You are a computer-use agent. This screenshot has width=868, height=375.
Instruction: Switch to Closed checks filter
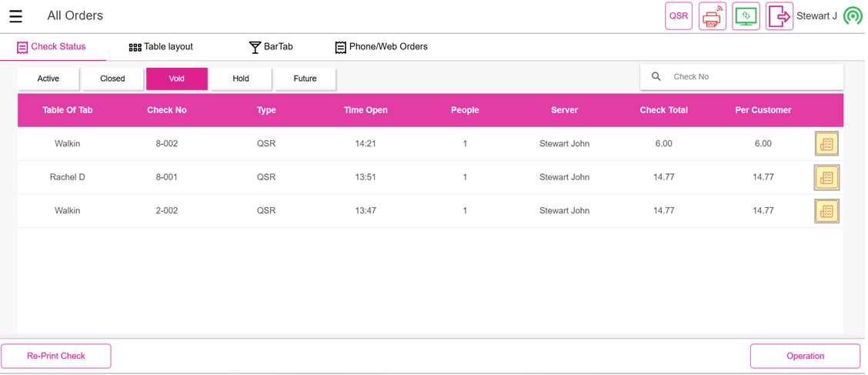coord(112,79)
